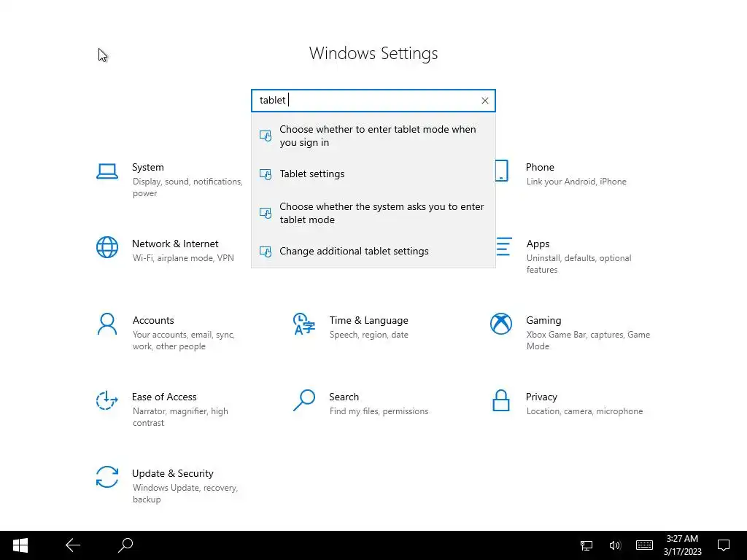Open Update & Security category title
Screen dimensions: 747x560
173,474
